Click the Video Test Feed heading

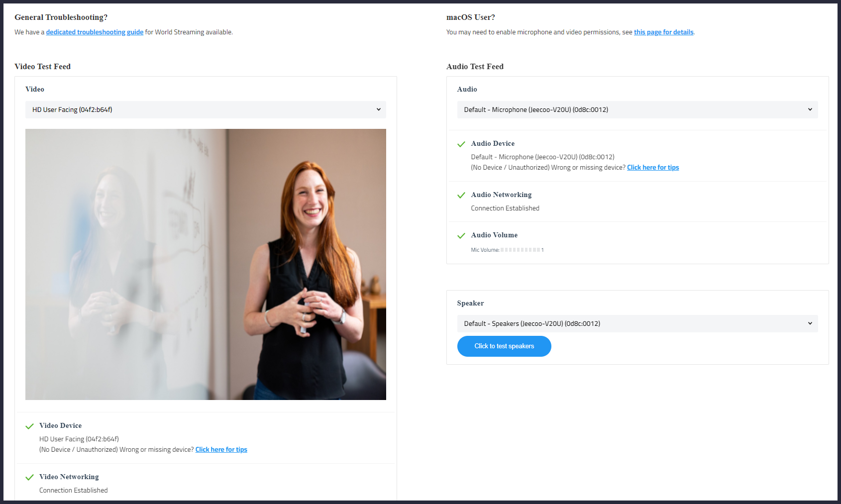(x=43, y=67)
